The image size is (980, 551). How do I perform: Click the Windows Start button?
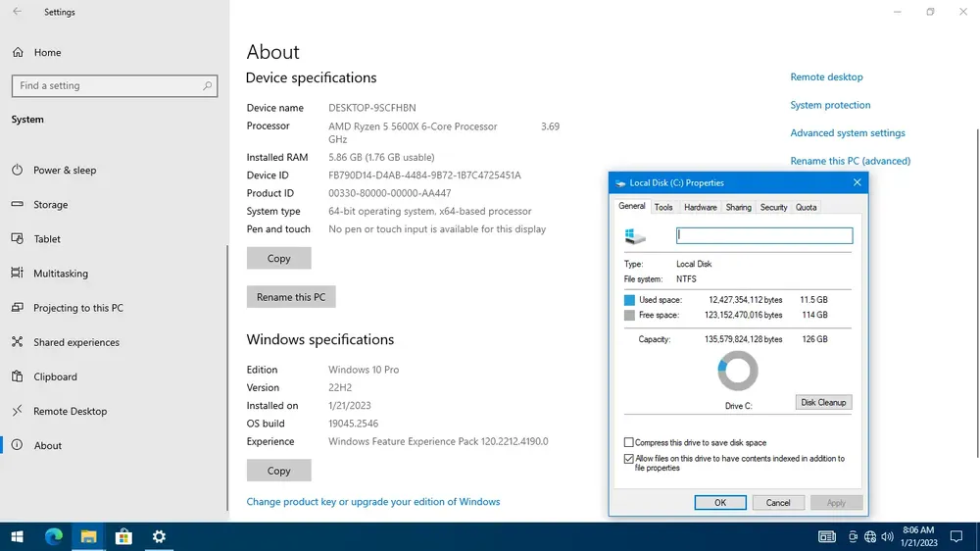17,536
